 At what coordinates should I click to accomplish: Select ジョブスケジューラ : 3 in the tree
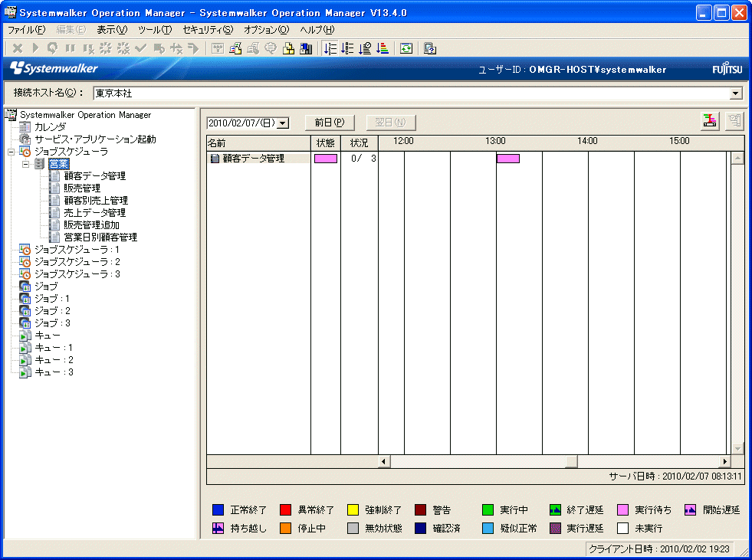click(x=77, y=274)
